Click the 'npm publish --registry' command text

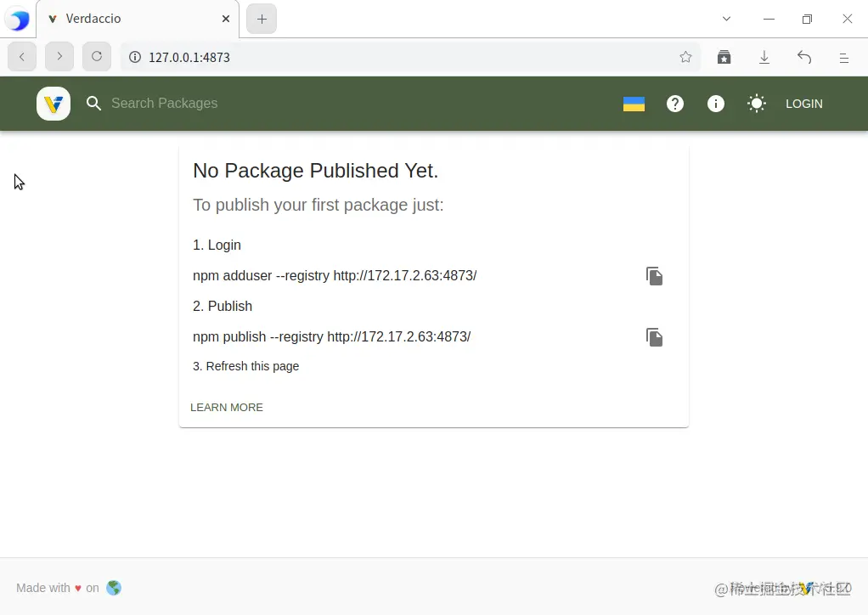click(x=331, y=336)
